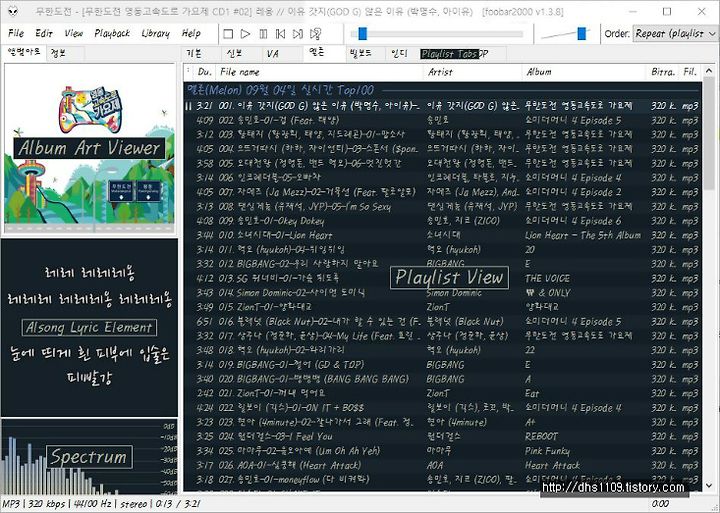The width and height of the screenshot is (720, 513).
Task: Switch to the 정보 panel tab
Action: click(64, 53)
